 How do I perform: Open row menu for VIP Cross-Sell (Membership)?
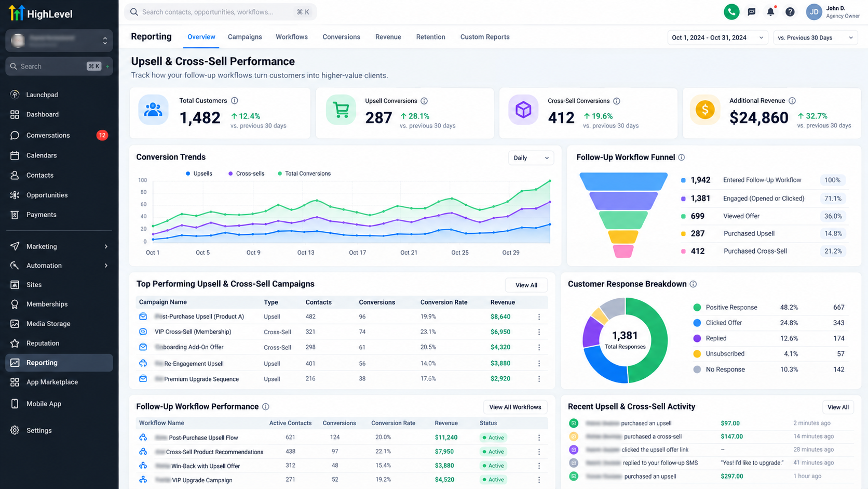pos(539,332)
